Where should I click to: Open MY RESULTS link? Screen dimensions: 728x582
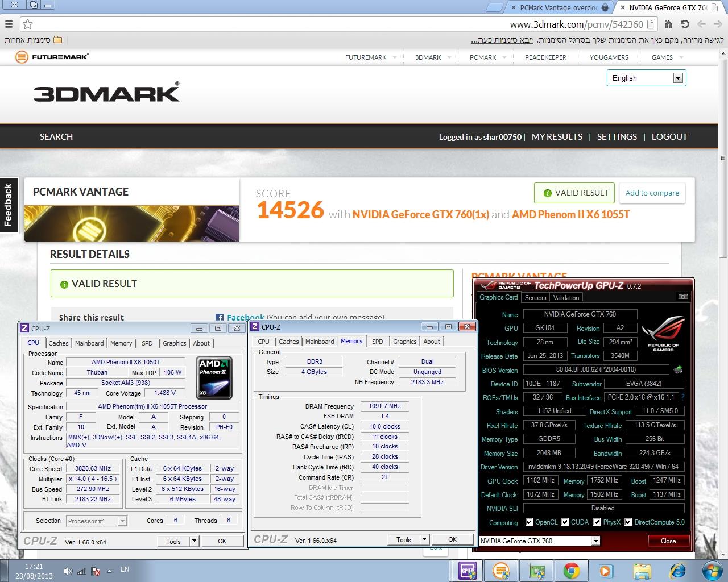[557, 136]
